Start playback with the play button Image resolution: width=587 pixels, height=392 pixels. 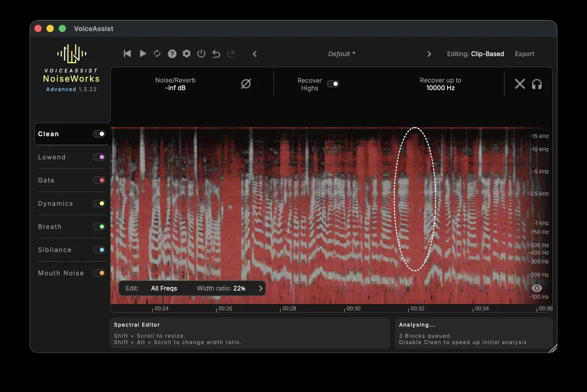[143, 54]
